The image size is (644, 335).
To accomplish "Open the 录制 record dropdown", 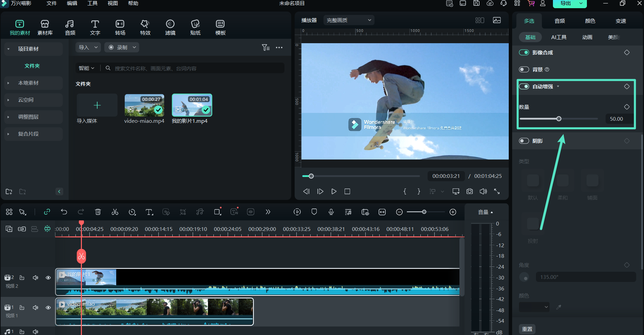I will 122,47.
